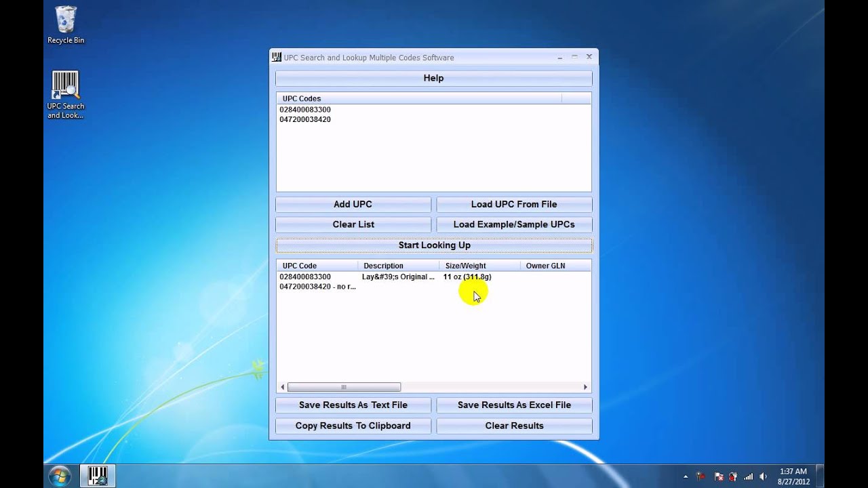
Task: Click the Owner GLN column header
Action: tap(555, 266)
